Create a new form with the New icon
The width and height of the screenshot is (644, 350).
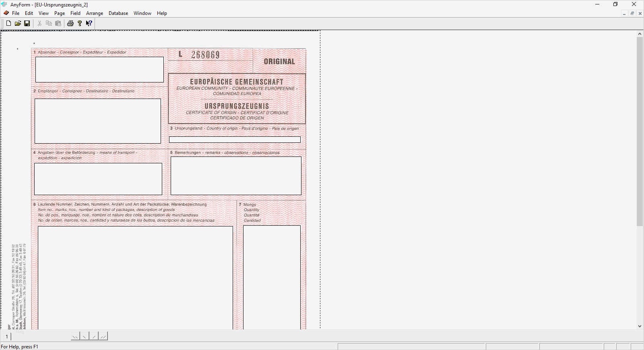tap(8, 23)
